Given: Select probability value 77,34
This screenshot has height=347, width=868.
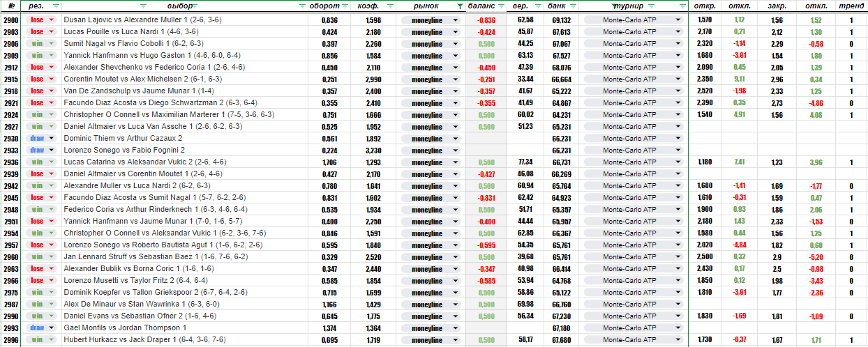Looking at the screenshot, I should [x=525, y=162].
